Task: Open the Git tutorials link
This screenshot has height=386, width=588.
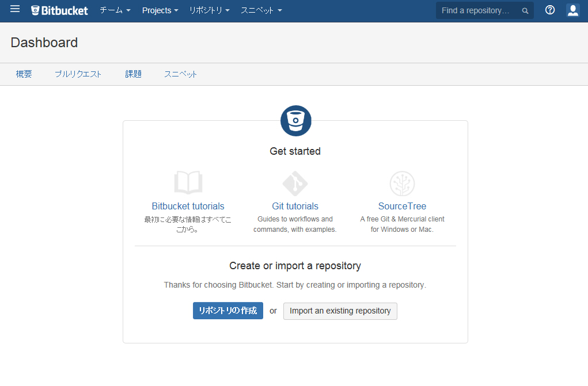Action: point(295,206)
